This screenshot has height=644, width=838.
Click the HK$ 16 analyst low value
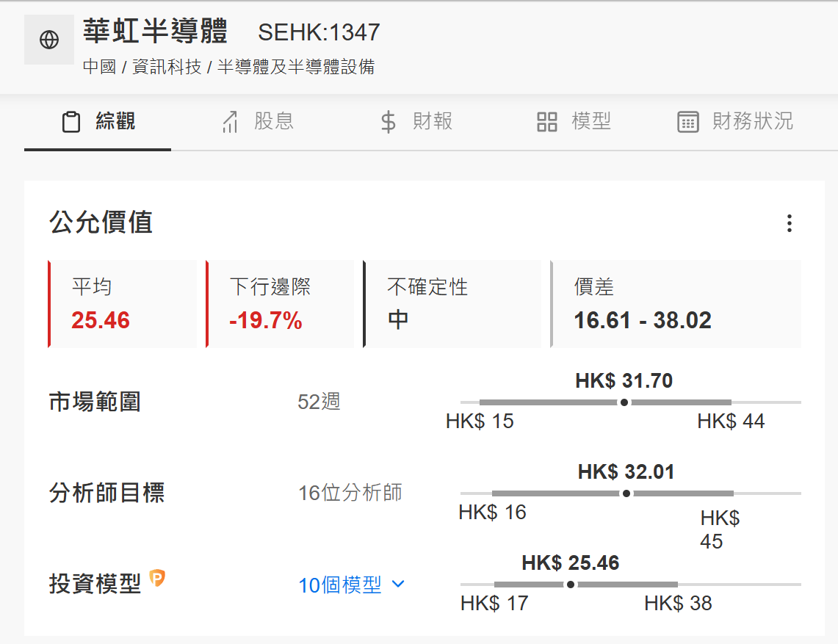tap(493, 513)
